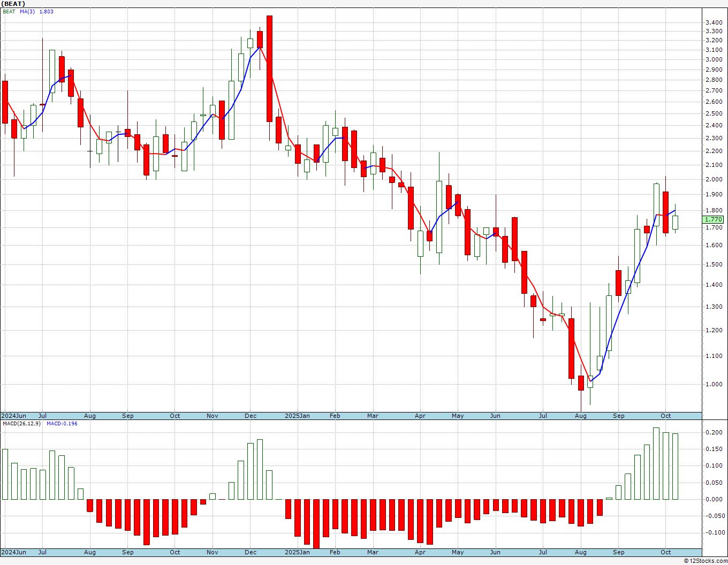This screenshot has width=728, height=565.
Task: Select the 2.700 price axis label
Action: 714,90
